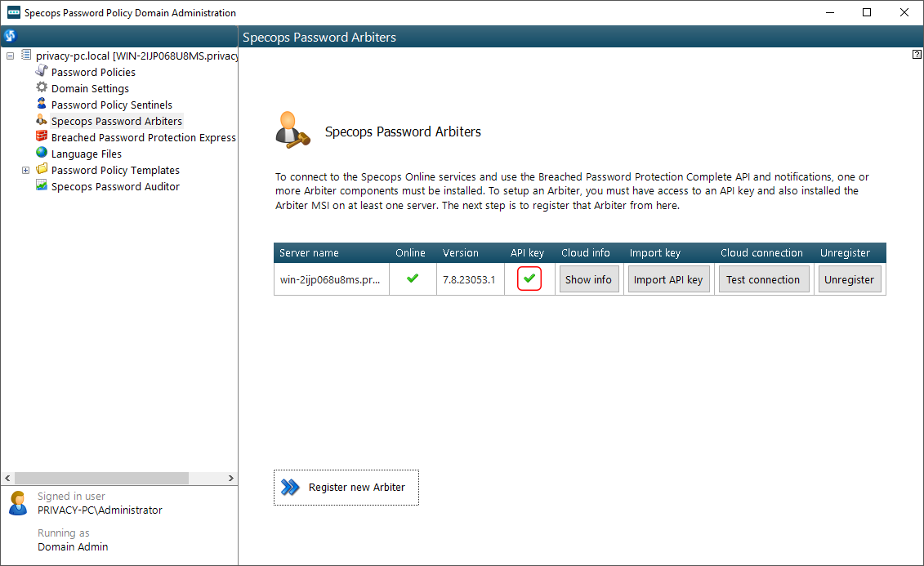Image resolution: width=924 pixels, height=566 pixels.
Task: Open Password Policies in the tree
Action: [x=93, y=72]
